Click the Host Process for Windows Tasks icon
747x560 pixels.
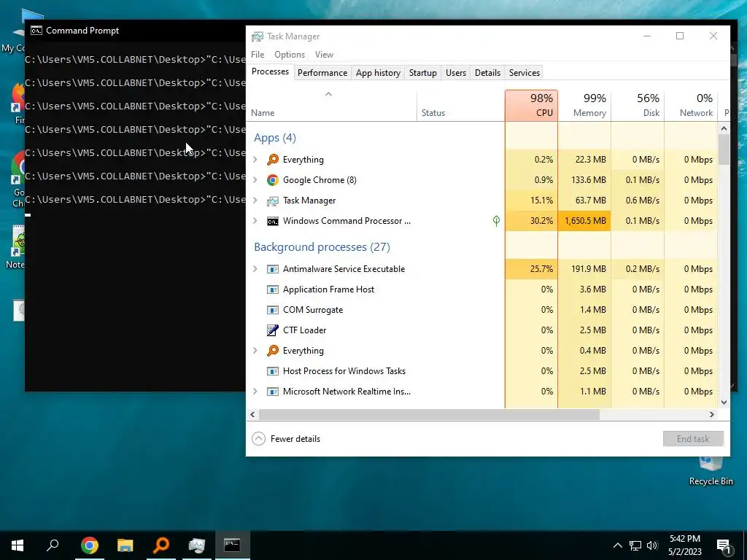point(273,371)
